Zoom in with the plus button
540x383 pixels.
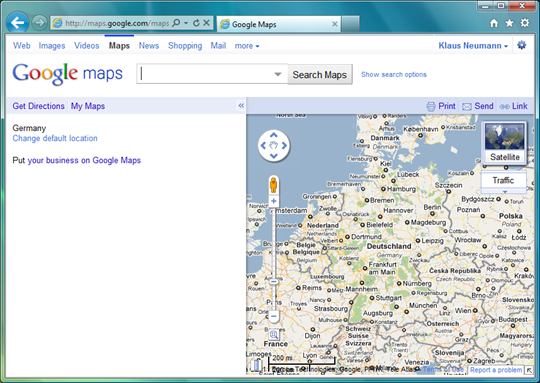tap(273, 201)
